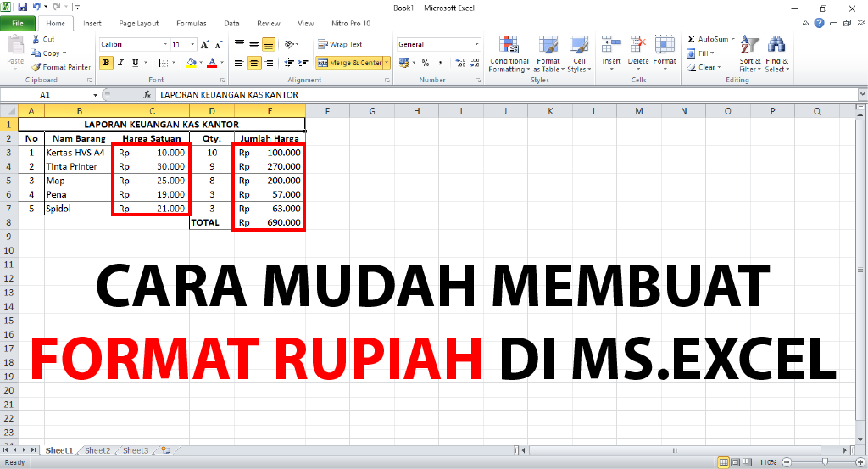Toggle Wrap Text
The width and height of the screenshot is (868, 469).
340,44
